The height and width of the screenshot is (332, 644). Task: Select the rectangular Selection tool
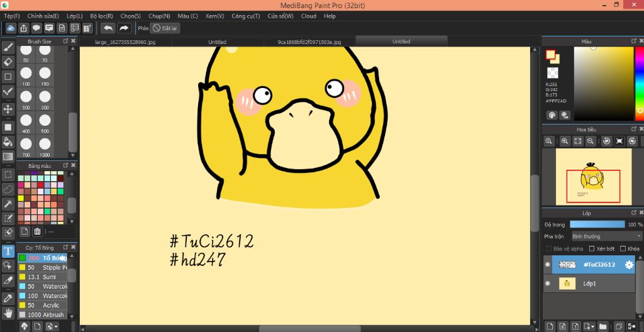[x=8, y=175]
